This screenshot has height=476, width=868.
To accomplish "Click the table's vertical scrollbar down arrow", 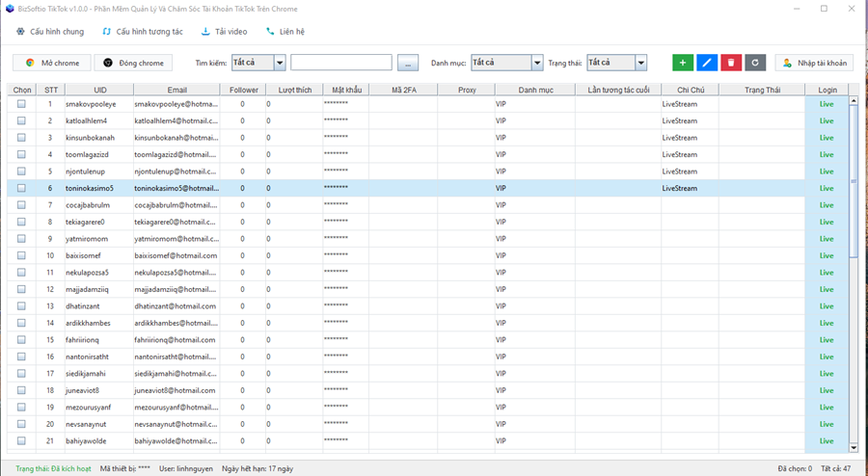I will 854,447.
